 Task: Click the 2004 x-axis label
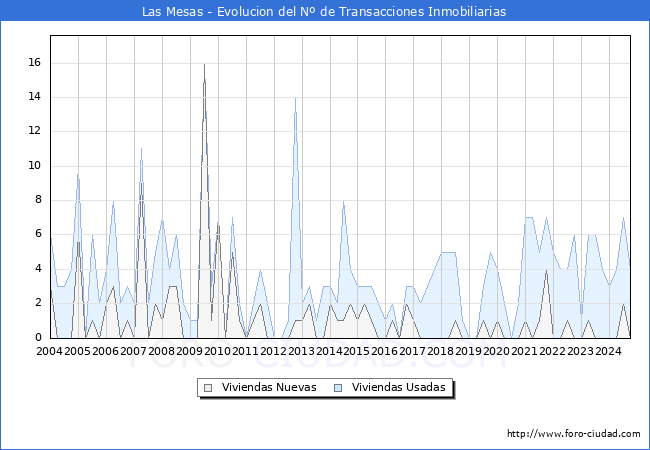click(49, 351)
